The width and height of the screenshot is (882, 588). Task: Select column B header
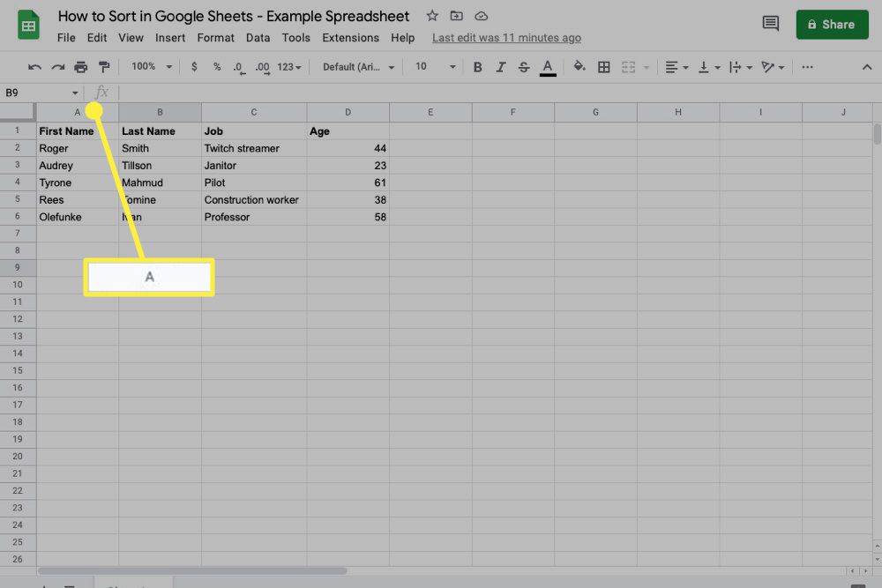(x=160, y=113)
